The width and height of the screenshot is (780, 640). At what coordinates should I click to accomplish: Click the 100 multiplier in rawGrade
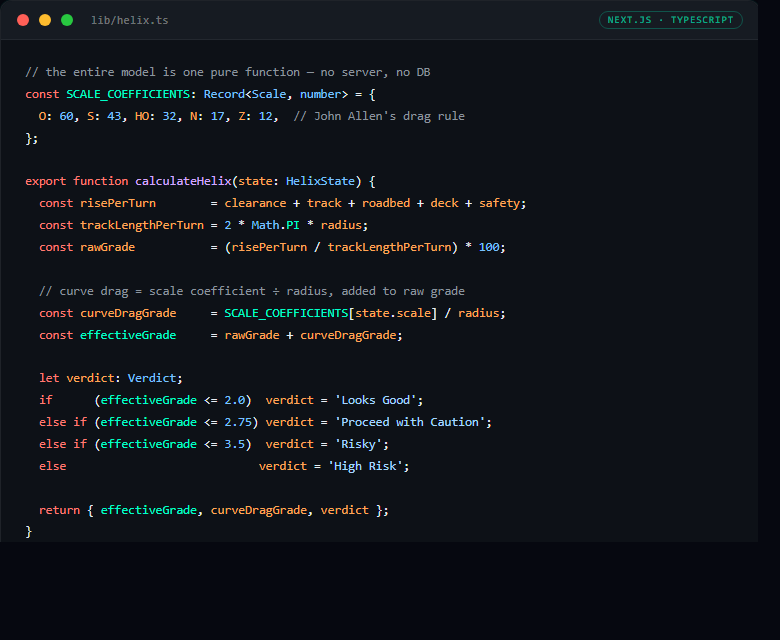(489, 247)
